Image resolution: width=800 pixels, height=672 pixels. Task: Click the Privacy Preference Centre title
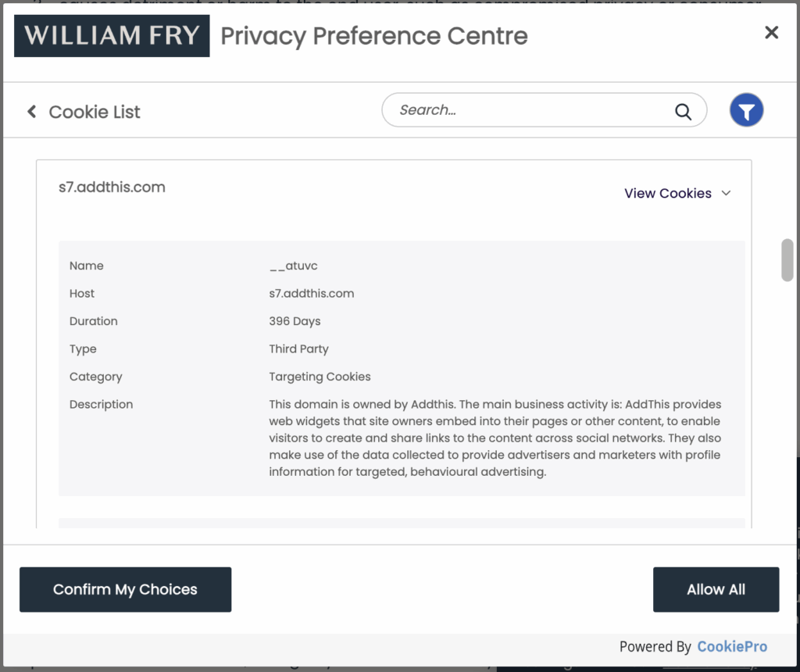[x=374, y=36]
